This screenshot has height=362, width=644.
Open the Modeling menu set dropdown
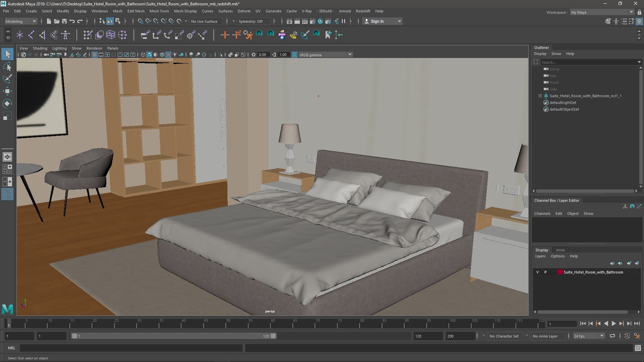point(20,21)
